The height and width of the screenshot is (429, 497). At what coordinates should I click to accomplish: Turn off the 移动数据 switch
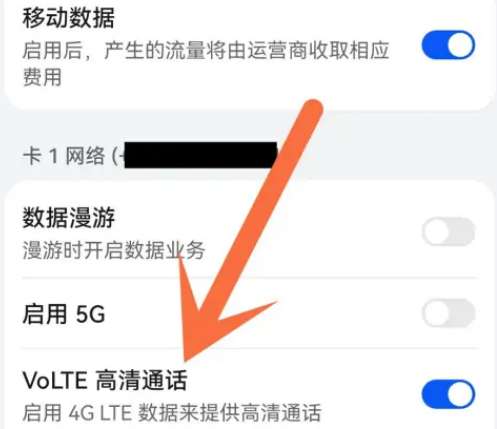pyautogui.click(x=448, y=45)
